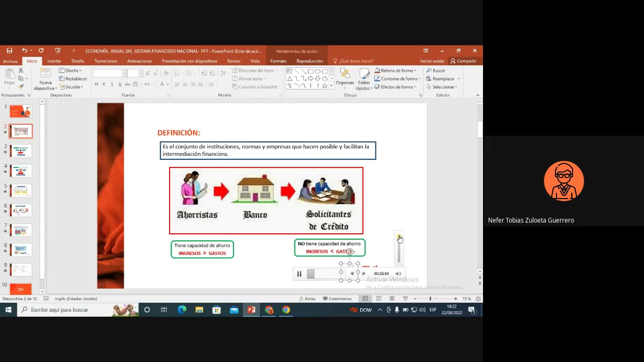This screenshot has height=362, width=644.
Task: Open Google Chrome from the taskbar
Action: tap(286, 310)
